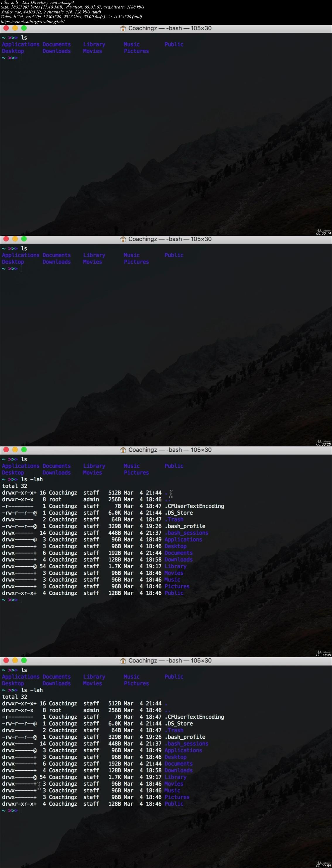The width and height of the screenshot is (332, 868).
Task: Click '.bash_profile' in the 00:00:54 frame
Action: 185,737
